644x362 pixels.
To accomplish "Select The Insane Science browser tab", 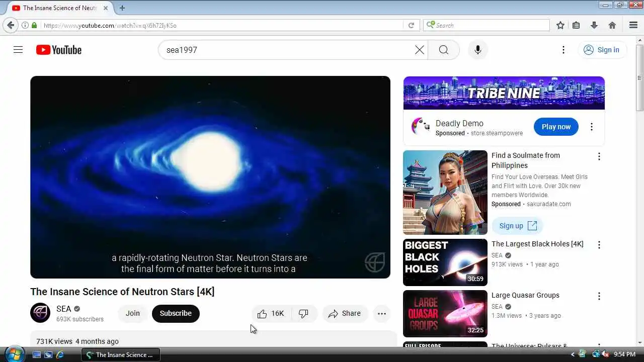I will coord(59,8).
